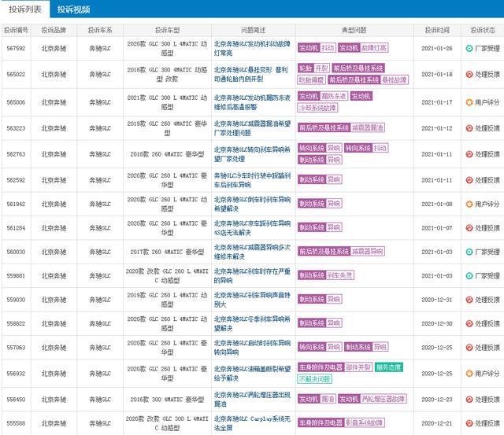Click the 用户评分 star icon for complaint 556932

pos(469,374)
